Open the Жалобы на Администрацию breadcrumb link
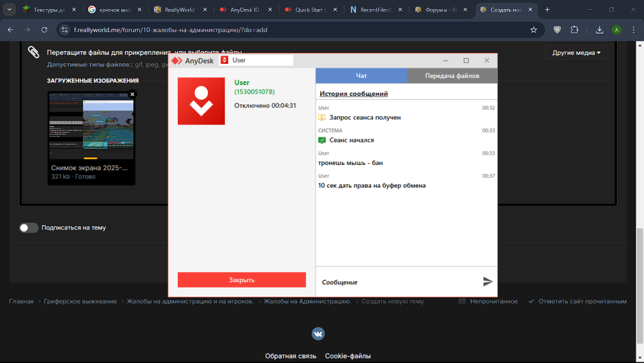This screenshot has width=644, height=363. click(308, 301)
